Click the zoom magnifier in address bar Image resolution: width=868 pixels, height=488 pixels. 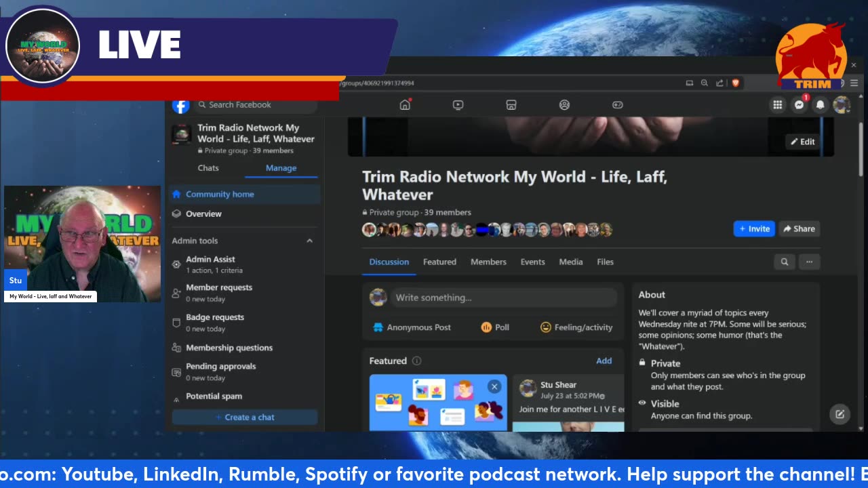click(x=705, y=83)
